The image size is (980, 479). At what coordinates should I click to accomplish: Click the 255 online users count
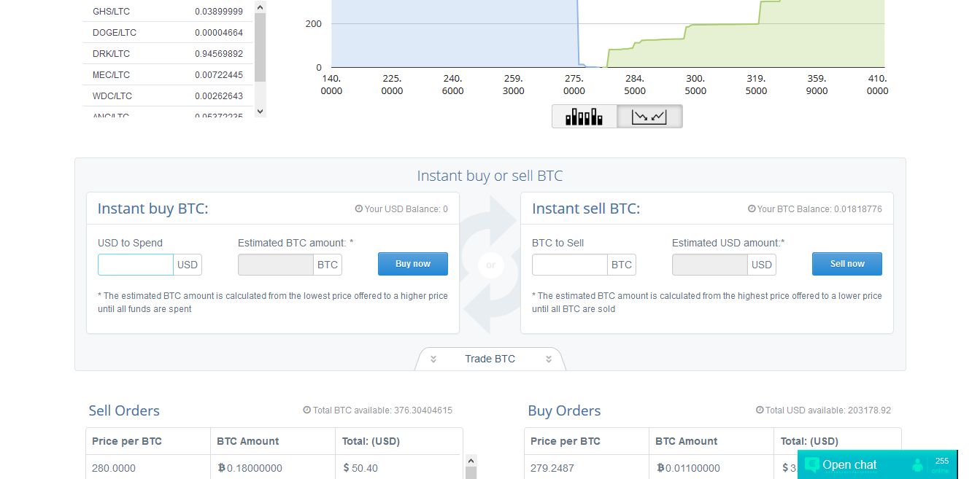[x=941, y=461]
